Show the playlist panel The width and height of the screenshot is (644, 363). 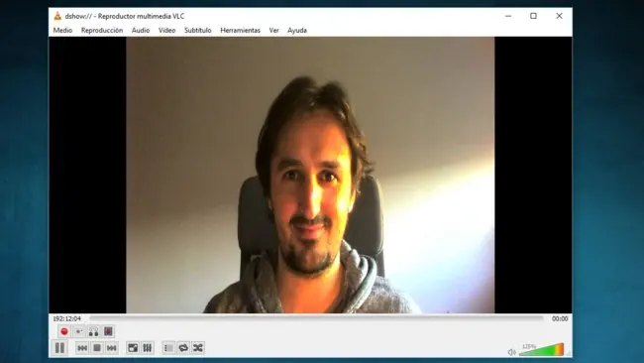[x=168, y=348]
